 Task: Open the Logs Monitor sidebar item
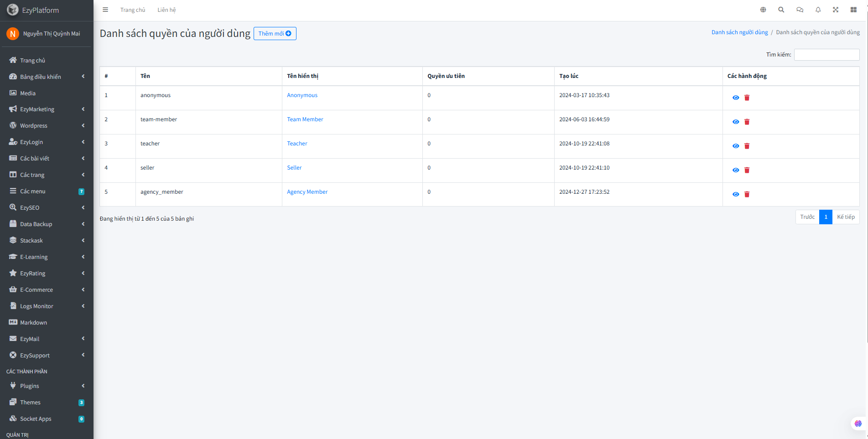[47, 306]
